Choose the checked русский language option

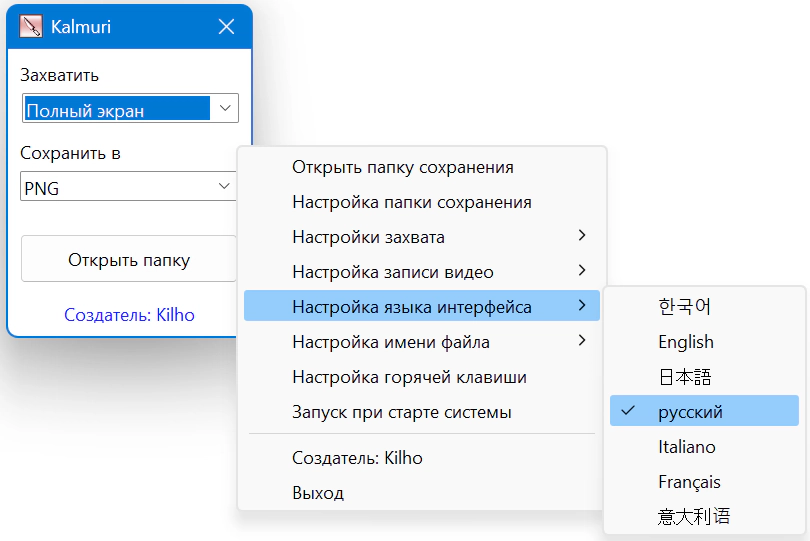(690, 411)
